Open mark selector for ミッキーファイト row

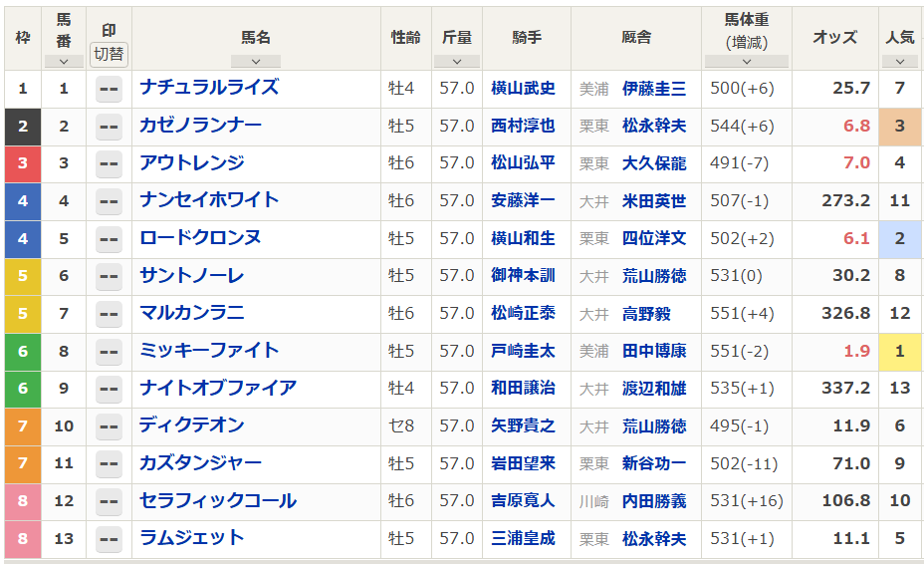click(x=109, y=352)
